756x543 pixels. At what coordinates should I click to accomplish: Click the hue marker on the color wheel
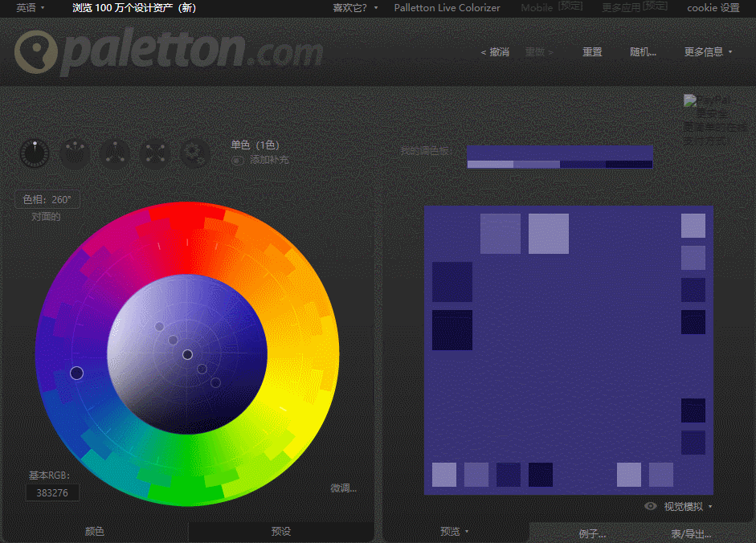pos(76,374)
